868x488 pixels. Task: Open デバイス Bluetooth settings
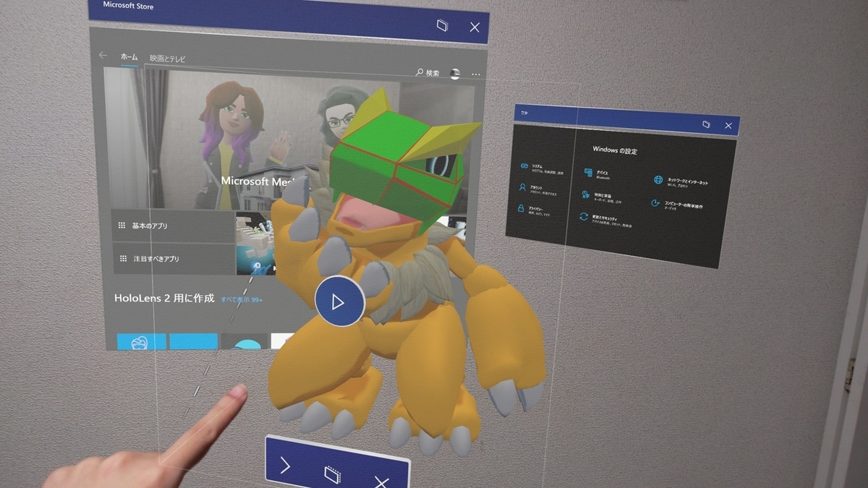pyautogui.click(x=596, y=174)
